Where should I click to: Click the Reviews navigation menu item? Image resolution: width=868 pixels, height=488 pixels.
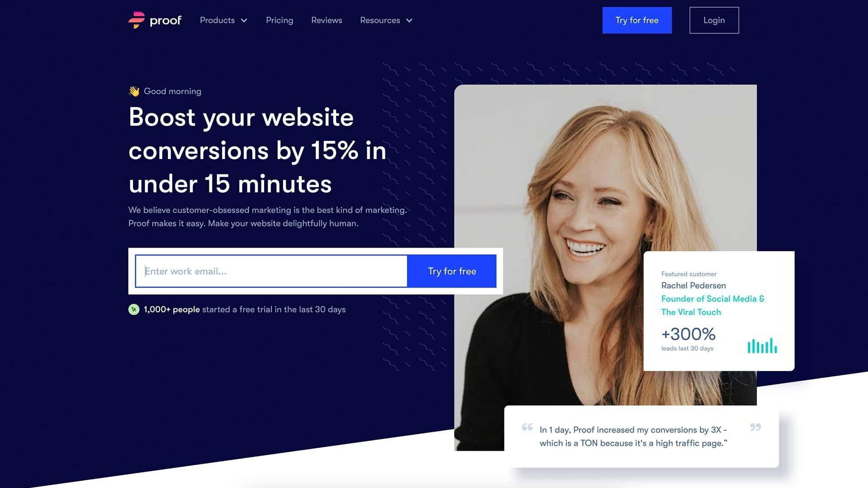coord(327,20)
